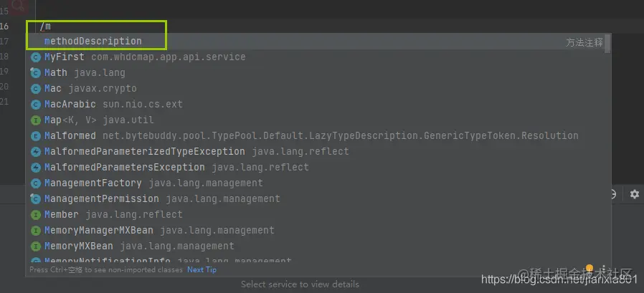Select the methodDescription live template suggestion

[93, 42]
